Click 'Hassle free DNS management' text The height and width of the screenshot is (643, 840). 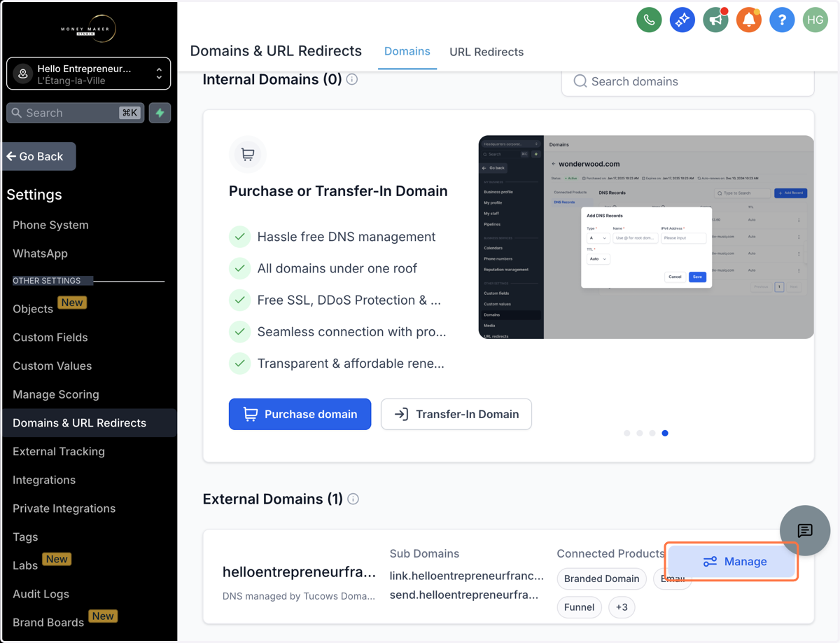point(346,237)
